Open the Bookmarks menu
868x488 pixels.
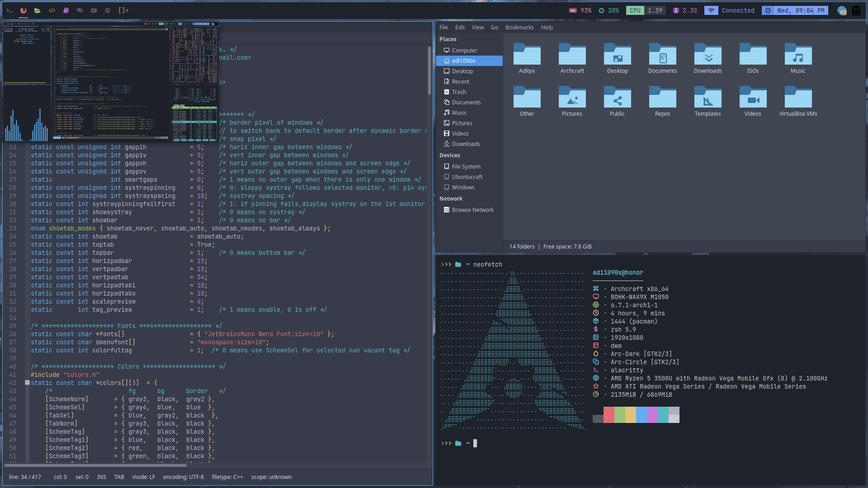(x=519, y=28)
